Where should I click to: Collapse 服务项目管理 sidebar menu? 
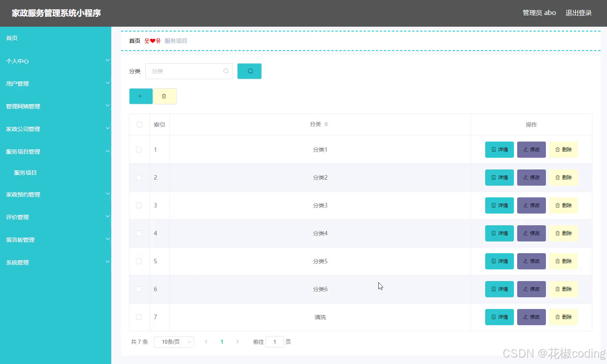(x=55, y=152)
